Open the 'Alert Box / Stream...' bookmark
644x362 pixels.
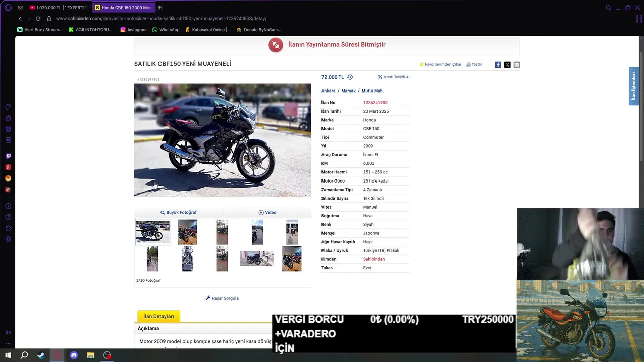(40, 30)
